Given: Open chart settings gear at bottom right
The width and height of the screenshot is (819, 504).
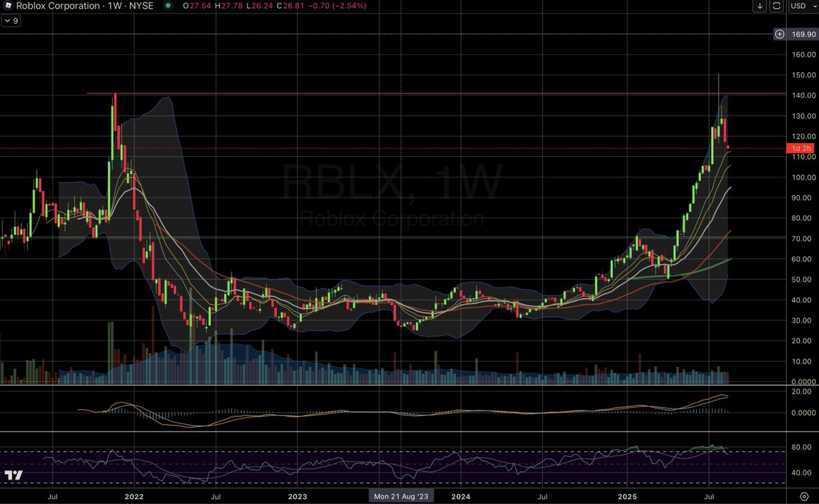Looking at the screenshot, I should pyautogui.click(x=803, y=496).
